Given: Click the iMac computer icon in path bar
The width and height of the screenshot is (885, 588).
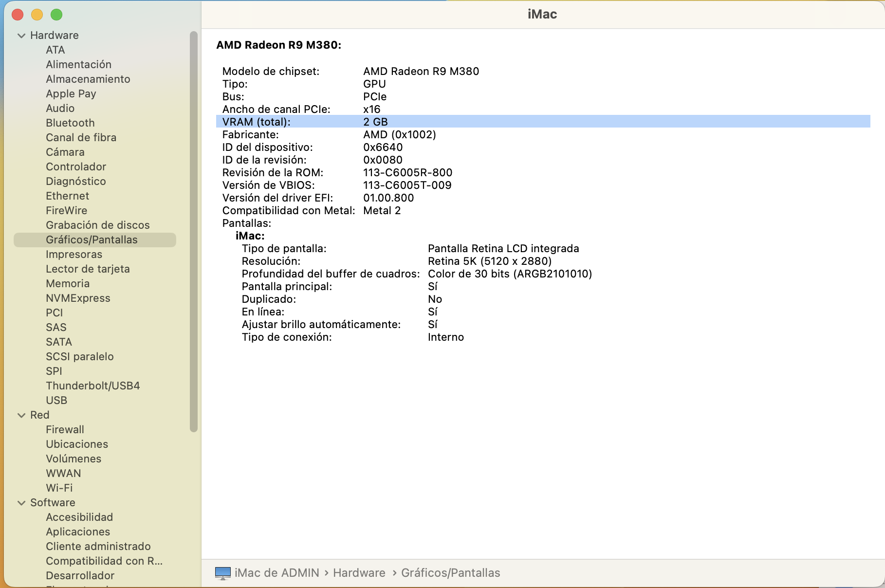Looking at the screenshot, I should pos(223,573).
